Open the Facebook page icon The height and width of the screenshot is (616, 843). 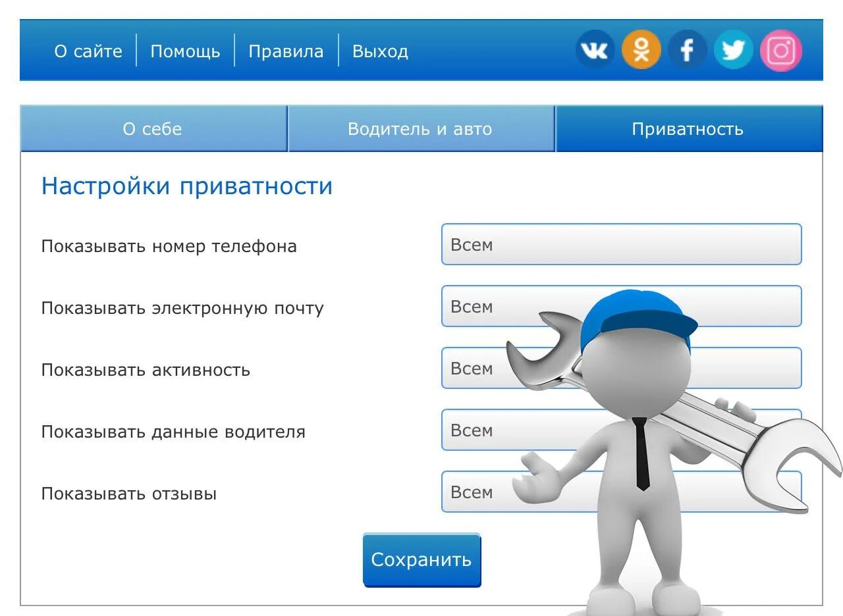coord(687,49)
